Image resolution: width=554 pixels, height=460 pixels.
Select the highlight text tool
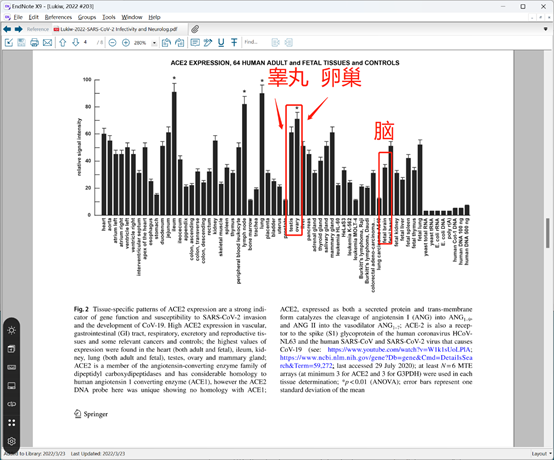pyautogui.click(x=208, y=43)
